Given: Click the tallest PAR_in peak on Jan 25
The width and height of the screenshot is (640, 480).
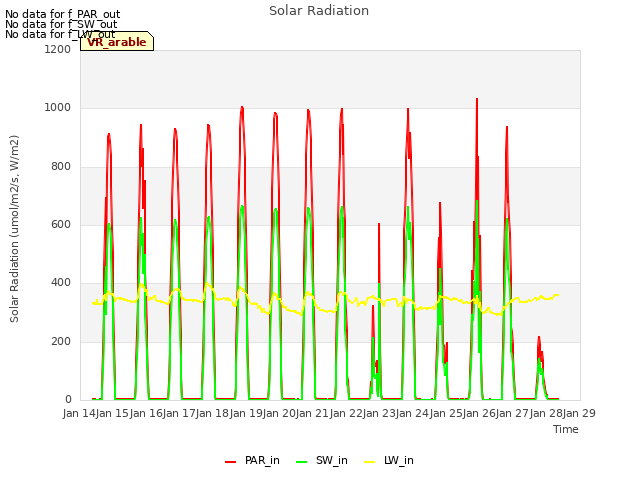Looking at the screenshot, I should [477, 99].
